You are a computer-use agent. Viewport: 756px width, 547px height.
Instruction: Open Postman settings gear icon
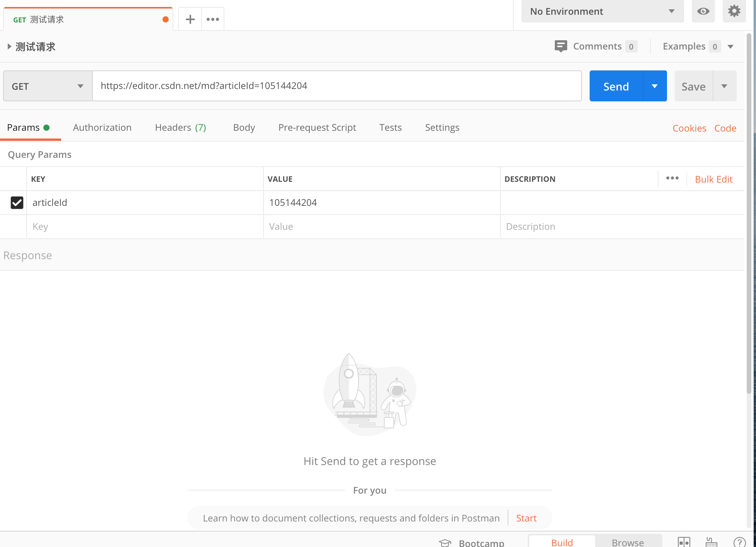[734, 12]
